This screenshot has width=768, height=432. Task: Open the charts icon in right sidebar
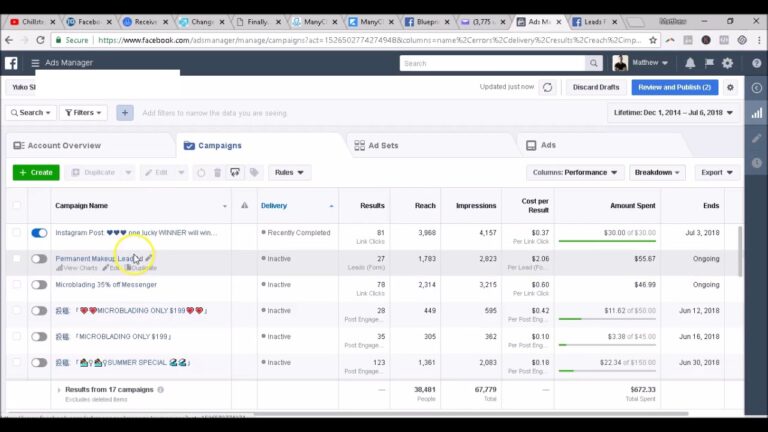click(x=757, y=113)
